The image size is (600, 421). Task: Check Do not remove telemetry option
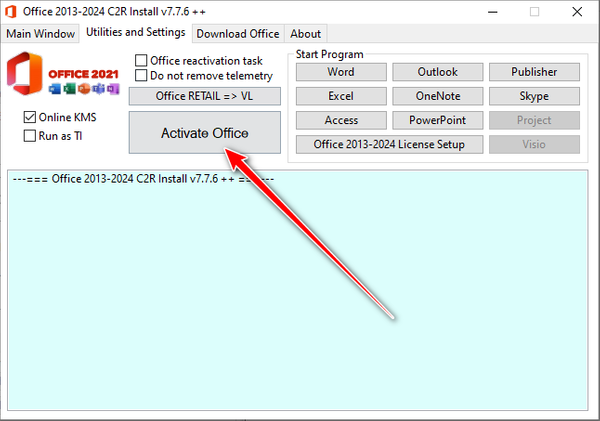(x=141, y=75)
